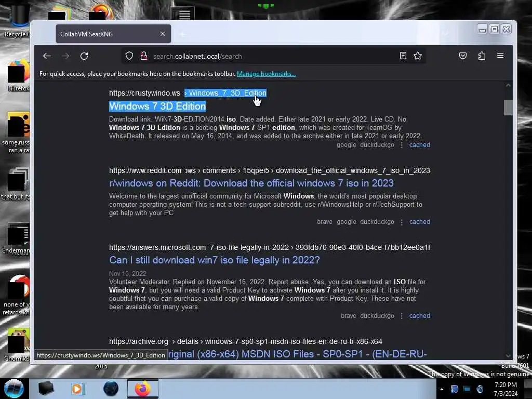Expand options dots on 3D Edition result

(402, 145)
